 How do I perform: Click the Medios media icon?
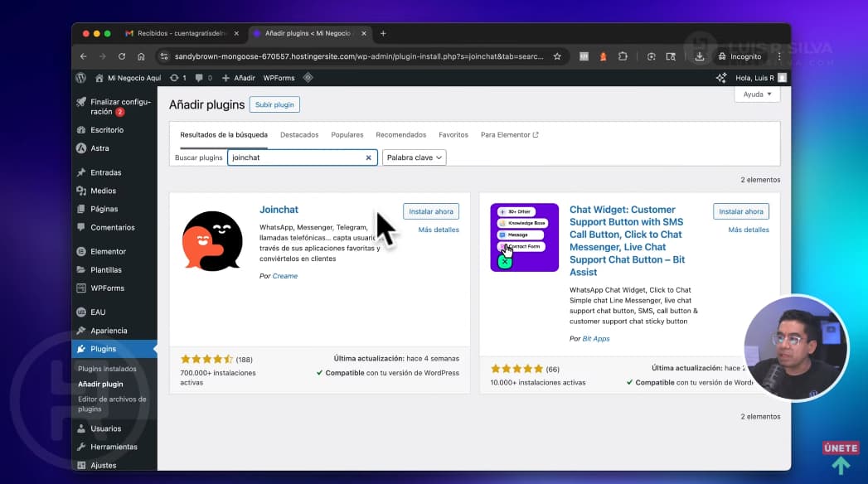[x=81, y=191]
